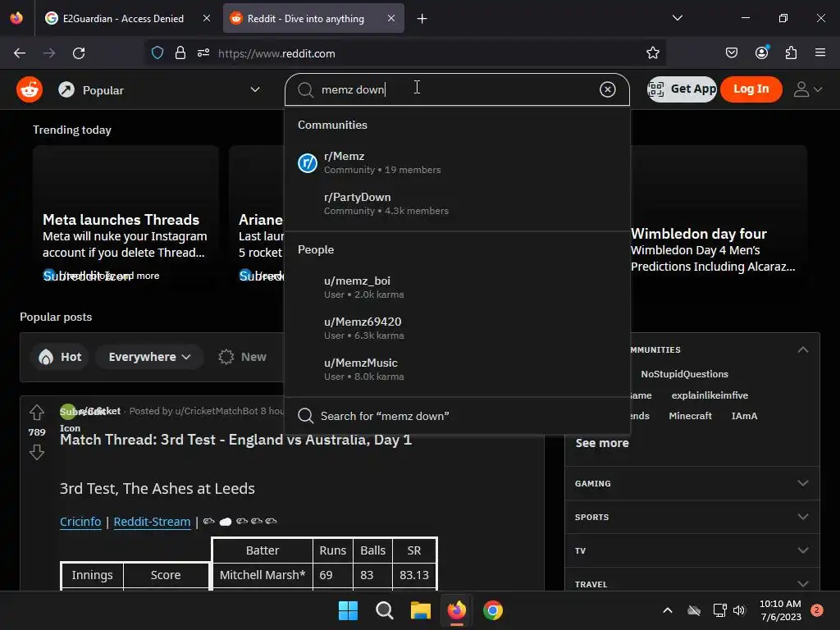
Task: Click the Log In button
Action: point(751,89)
